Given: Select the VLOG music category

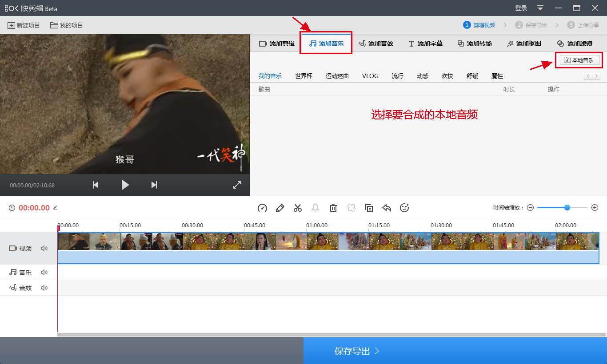Looking at the screenshot, I should pos(370,76).
